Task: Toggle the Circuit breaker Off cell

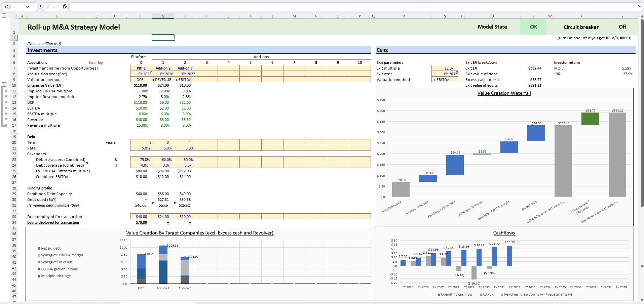Action: click(622, 27)
